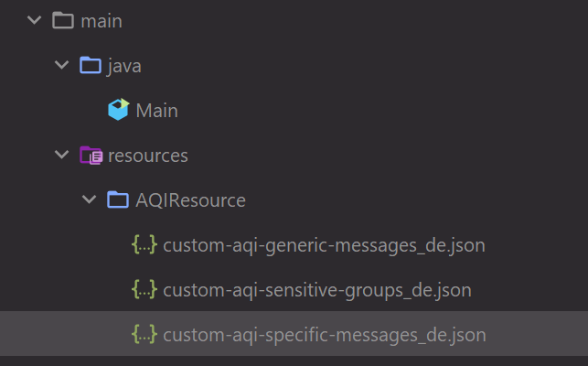Open custom-aqi-specific-messages_de.json
Viewport: 588px width, 366px height.
point(325,335)
